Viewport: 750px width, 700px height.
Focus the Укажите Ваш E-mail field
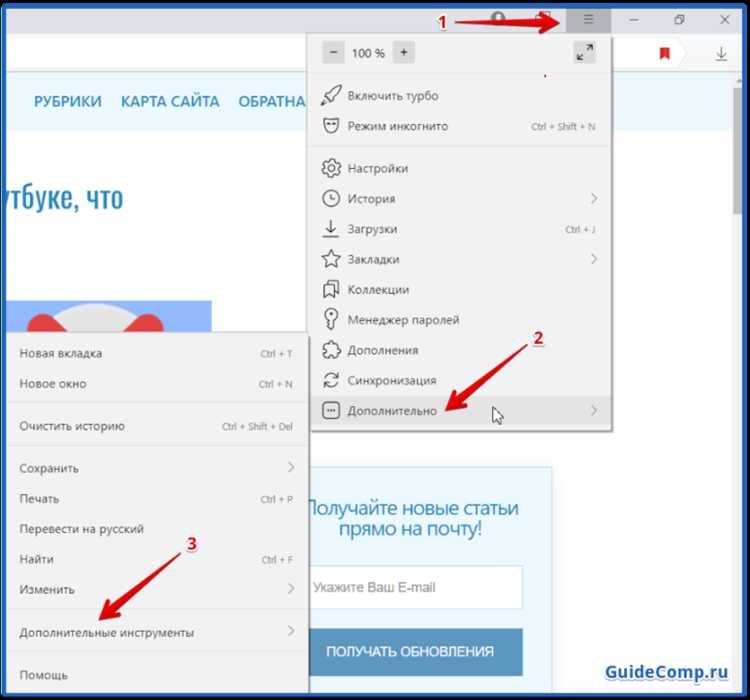pyautogui.click(x=415, y=588)
